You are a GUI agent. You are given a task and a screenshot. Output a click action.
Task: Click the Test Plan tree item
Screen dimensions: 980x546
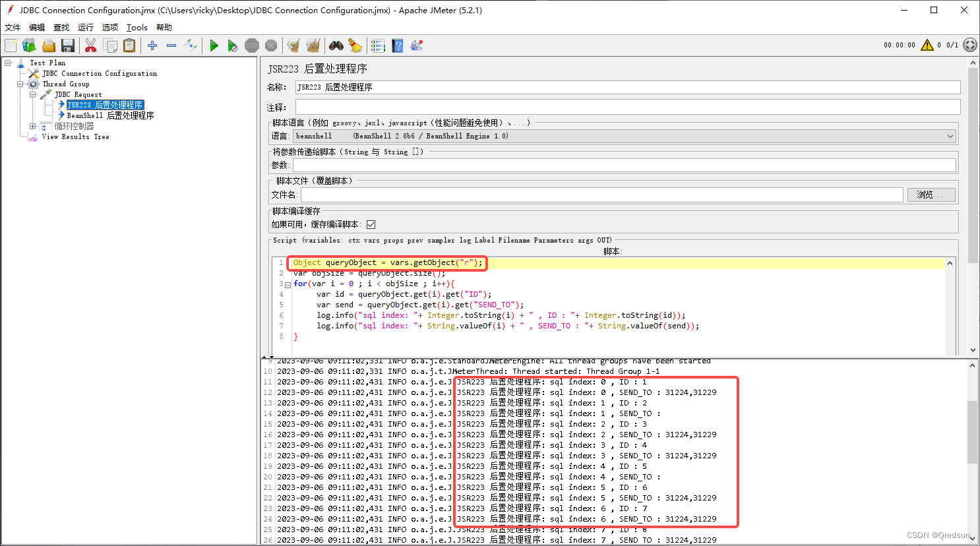pos(47,63)
